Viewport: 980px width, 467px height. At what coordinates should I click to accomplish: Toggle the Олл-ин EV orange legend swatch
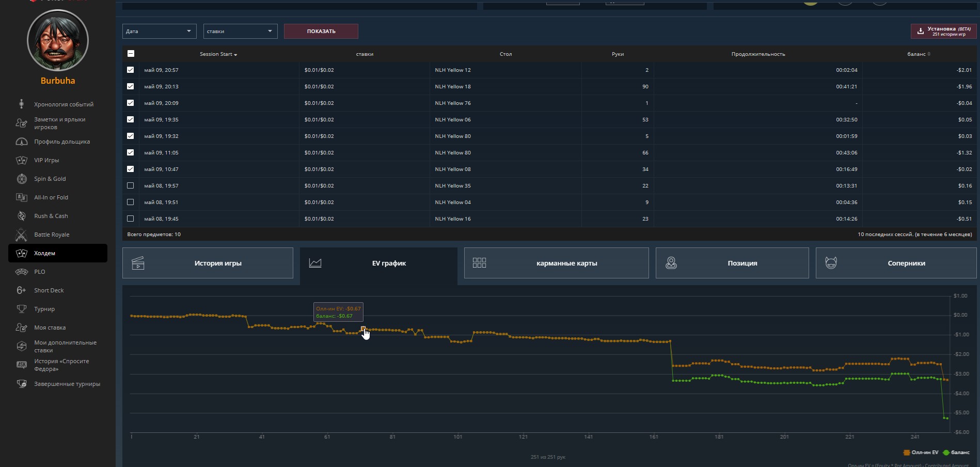click(906, 453)
